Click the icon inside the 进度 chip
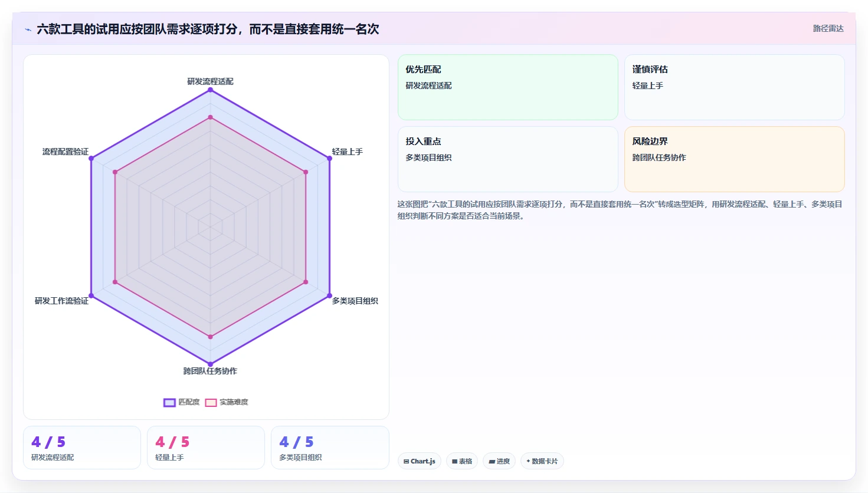Screen dimensions: 868x493 coord(492,462)
